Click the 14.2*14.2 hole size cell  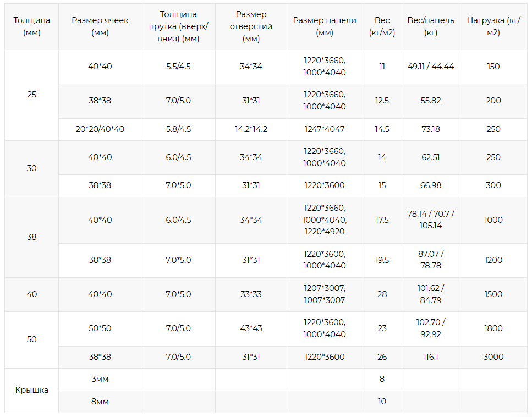(x=251, y=129)
